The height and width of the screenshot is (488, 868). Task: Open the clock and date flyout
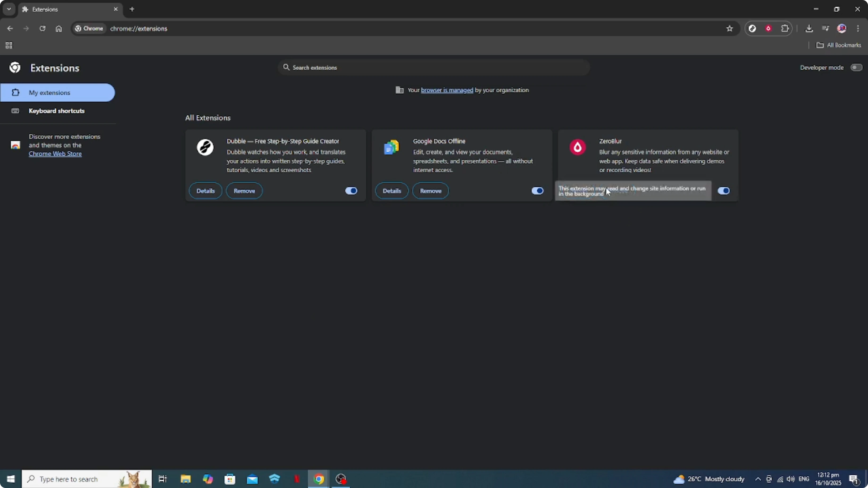828,479
